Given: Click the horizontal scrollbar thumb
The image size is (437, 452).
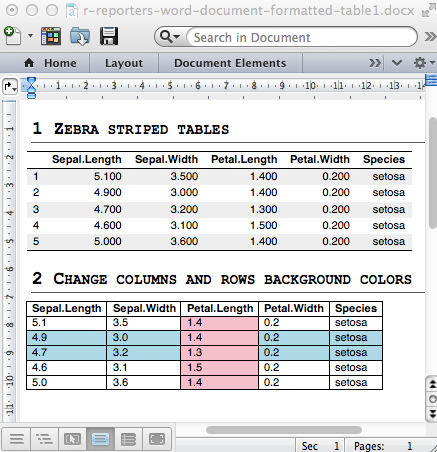Looking at the screenshot, I should 284,430.
